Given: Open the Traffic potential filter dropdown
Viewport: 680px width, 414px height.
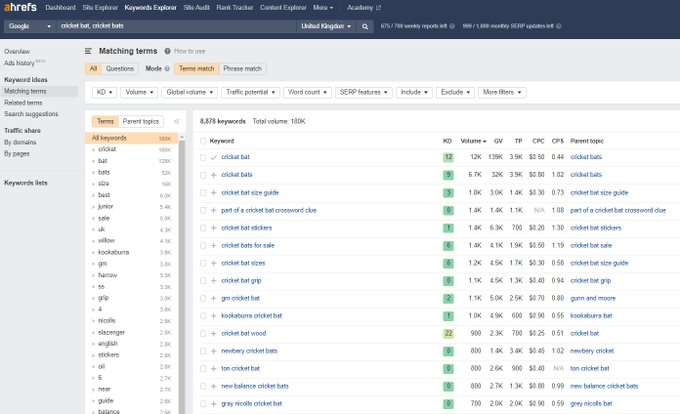Looking at the screenshot, I should click(x=250, y=92).
